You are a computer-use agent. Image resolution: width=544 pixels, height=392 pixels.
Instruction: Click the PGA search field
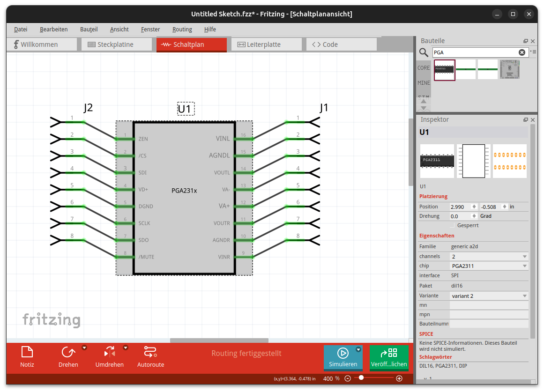pyautogui.click(x=475, y=52)
